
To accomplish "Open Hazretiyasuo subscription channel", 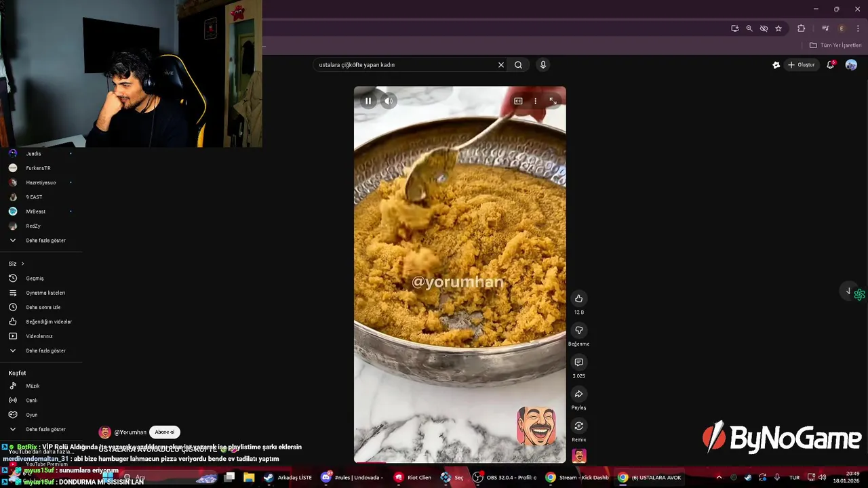I will tap(41, 182).
